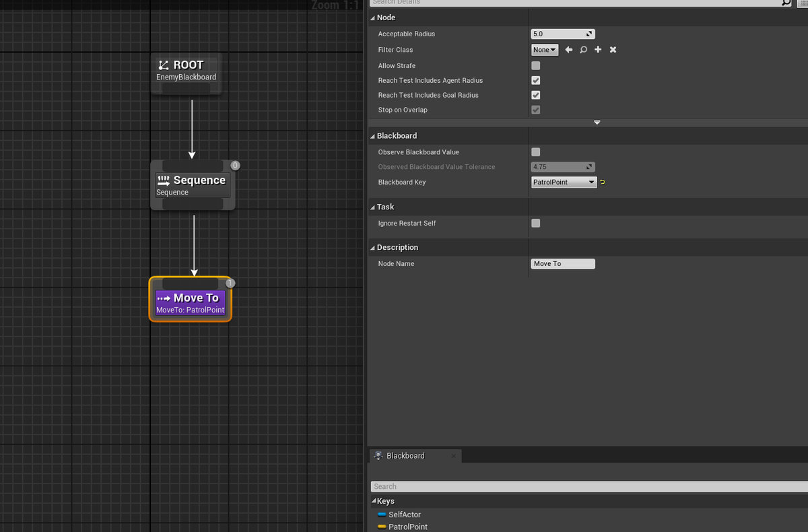Screen dimensions: 808x532
Task: Toggle the Stop on Overlap checkbox
Action: click(x=536, y=110)
